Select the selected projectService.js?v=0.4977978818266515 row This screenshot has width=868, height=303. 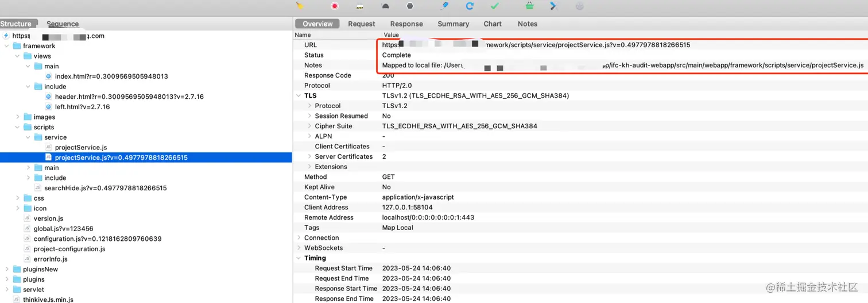146,158
